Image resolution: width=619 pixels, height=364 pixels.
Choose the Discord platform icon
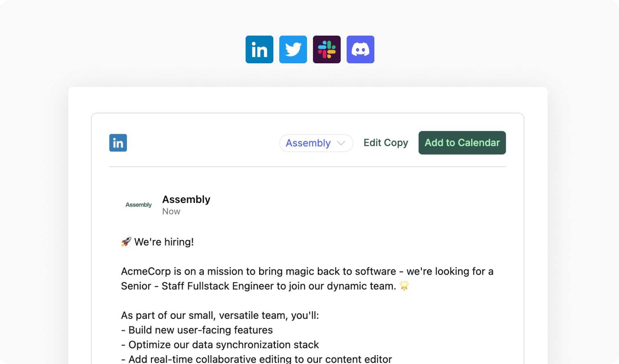[x=360, y=49]
